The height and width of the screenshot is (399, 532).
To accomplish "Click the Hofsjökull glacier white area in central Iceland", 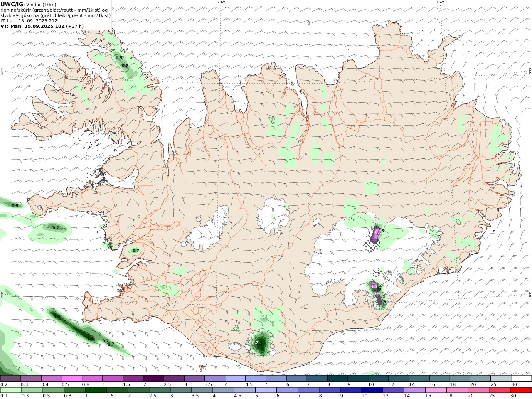I will 273,215.
